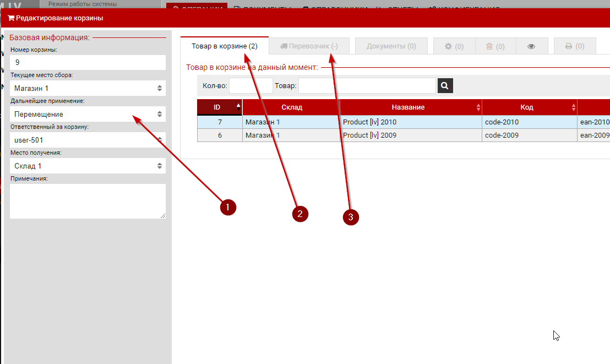Click sort arrows in ID column header
This screenshot has width=610, height=364.
click(238, 107)
